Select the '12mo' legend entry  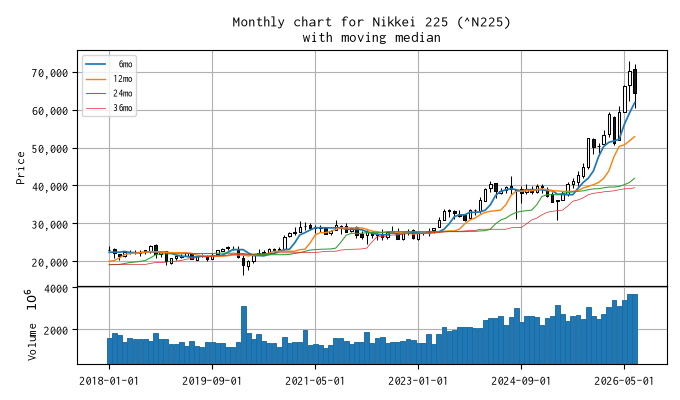pos(109,79)
